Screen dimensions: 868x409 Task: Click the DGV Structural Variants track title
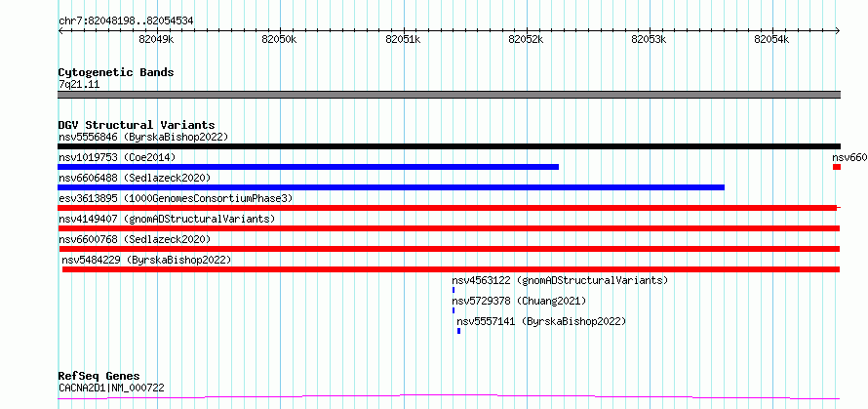137,125
